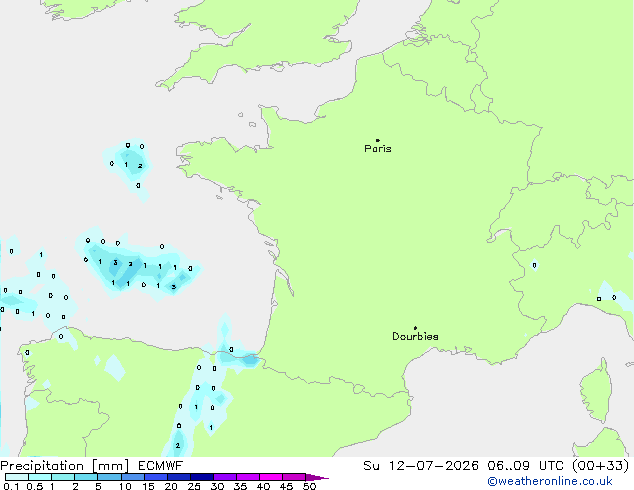Select the Dourbies location dot marker
Screen dimensions: 634x490
pos(415,328)
